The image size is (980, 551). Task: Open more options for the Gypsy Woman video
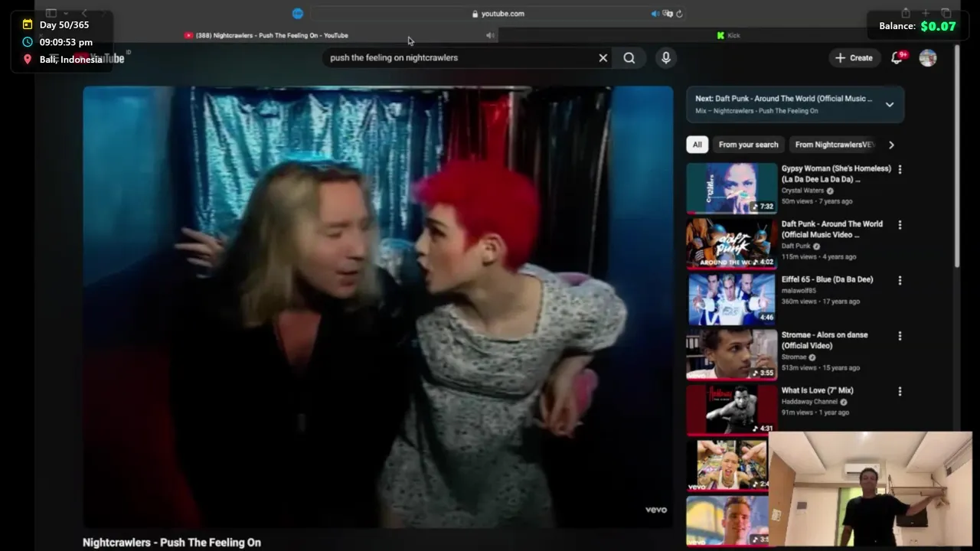[x=900, y=169]
